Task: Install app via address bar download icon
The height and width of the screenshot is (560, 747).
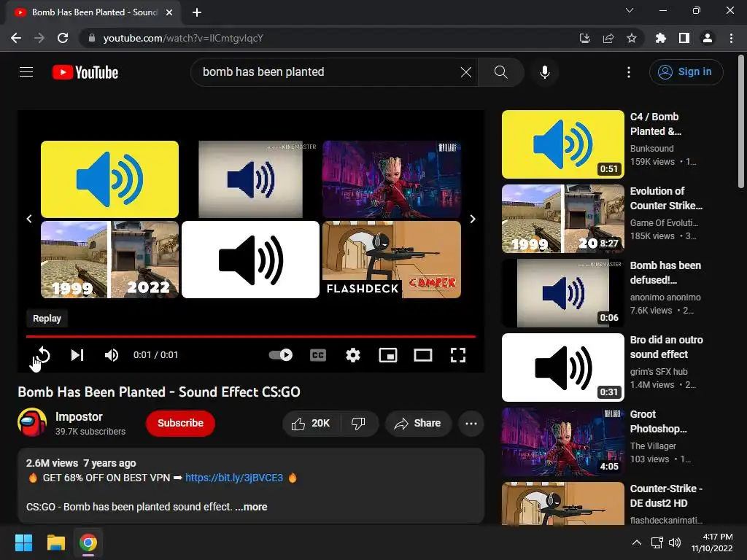Action: [584, 38]
